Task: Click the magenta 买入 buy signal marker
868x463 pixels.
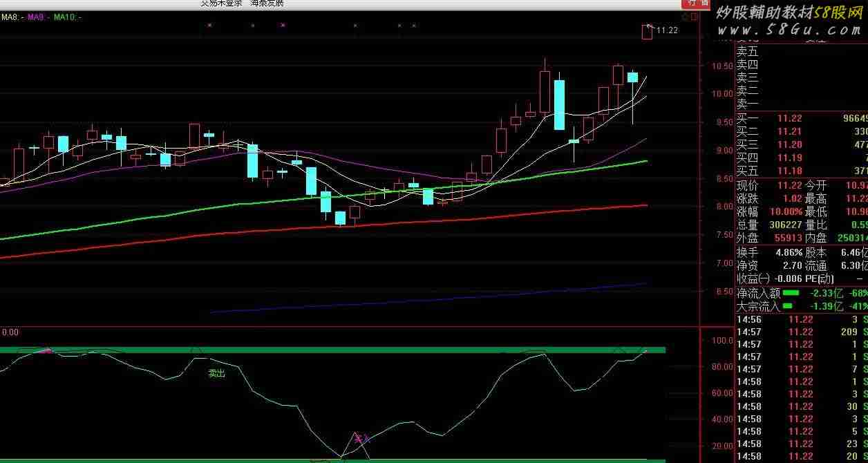Action: (362, 437)
